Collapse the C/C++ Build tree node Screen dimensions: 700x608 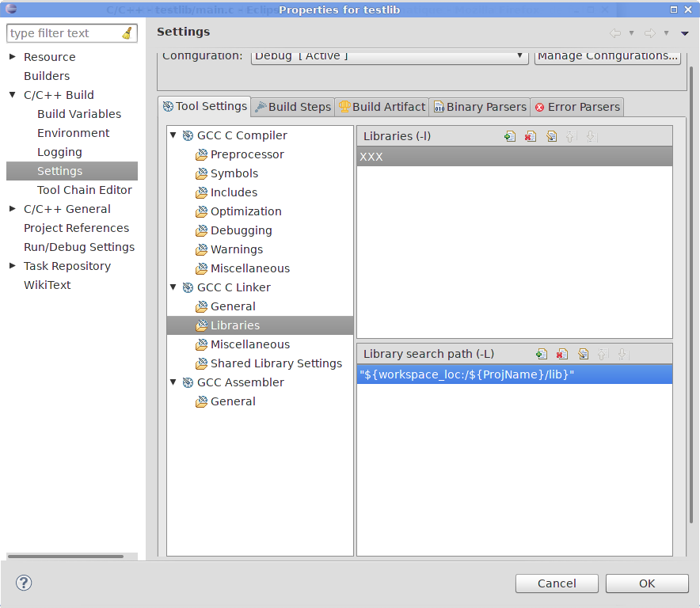(13, 95)
